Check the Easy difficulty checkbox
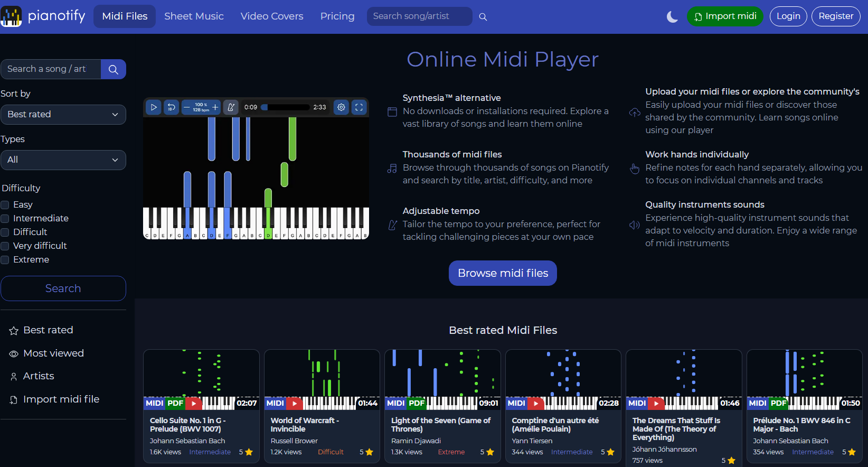The height and width of the screenshot is (467, 868). 5,205
